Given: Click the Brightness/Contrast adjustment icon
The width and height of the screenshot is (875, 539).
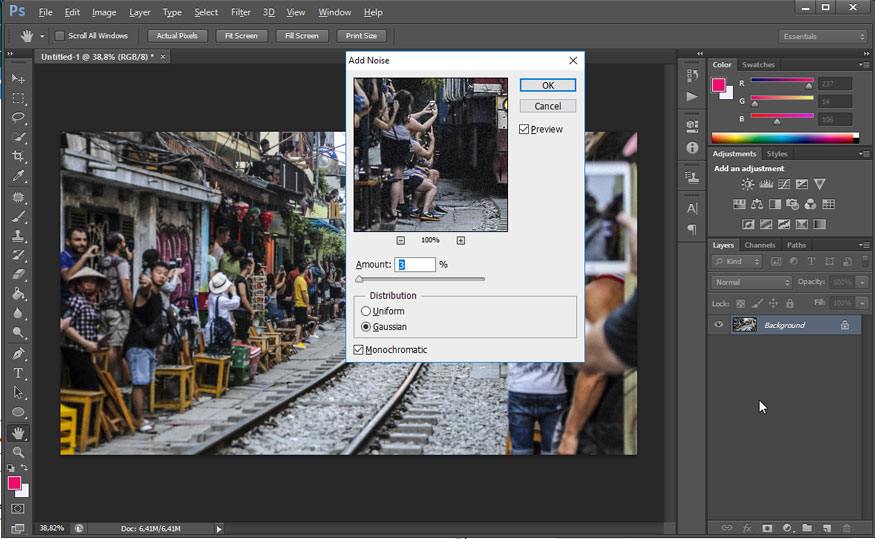Looking at the screenshot, I should [x=747, y=185].
